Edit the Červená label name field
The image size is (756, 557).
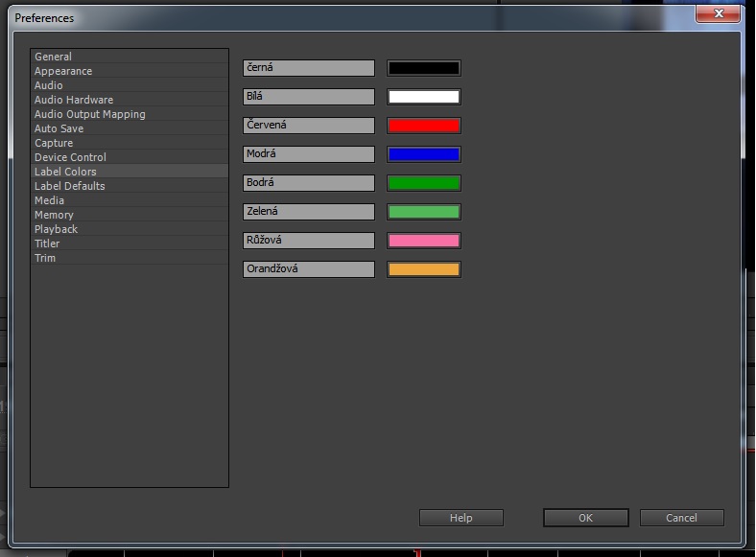pos(309,126)
